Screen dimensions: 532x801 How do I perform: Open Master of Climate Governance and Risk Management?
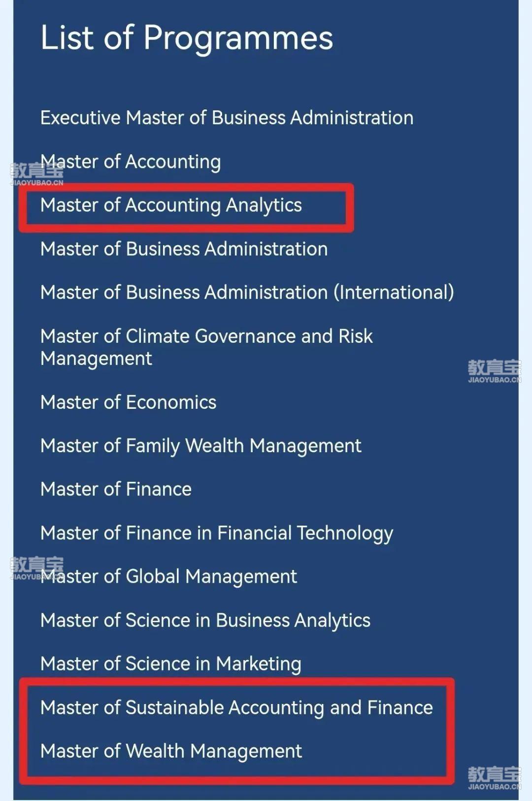coord(206,347)
